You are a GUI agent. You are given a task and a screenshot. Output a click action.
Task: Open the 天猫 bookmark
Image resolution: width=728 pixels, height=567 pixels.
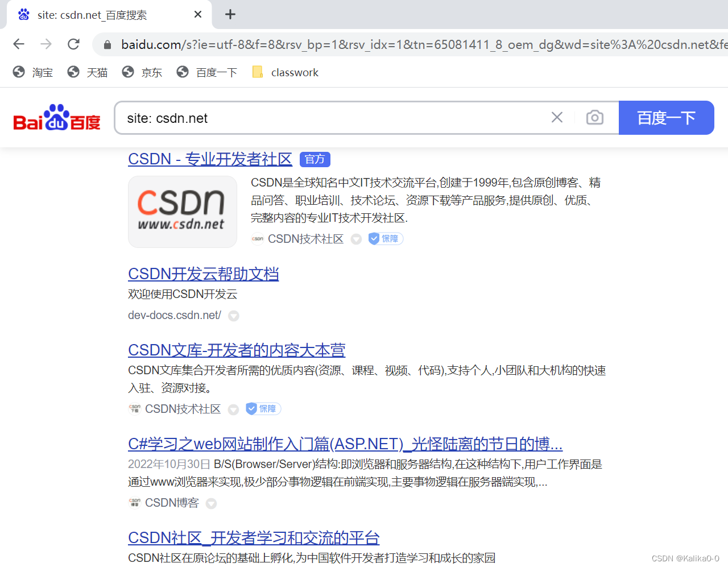pyautogui.click(x=88, y=72)
